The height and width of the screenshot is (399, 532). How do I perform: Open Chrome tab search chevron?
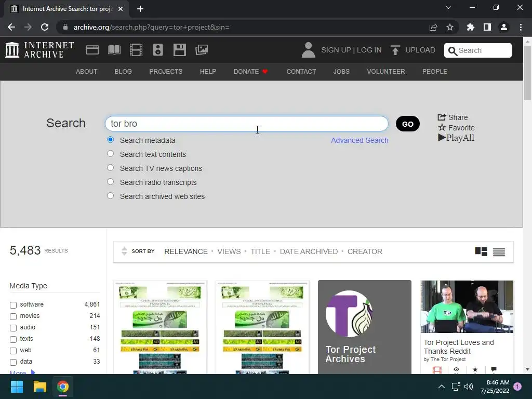448,7
